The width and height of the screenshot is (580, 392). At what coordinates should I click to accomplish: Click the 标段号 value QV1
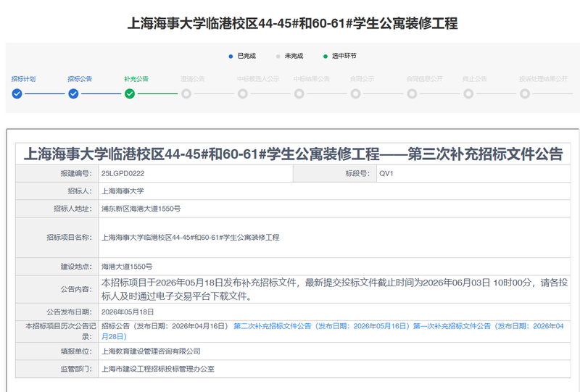(x=386, y=173)
